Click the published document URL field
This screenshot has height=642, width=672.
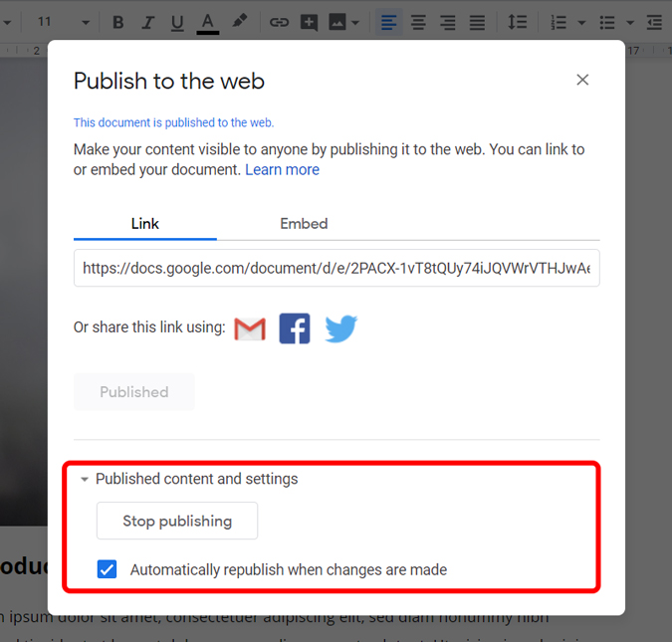tap(336, 268)
